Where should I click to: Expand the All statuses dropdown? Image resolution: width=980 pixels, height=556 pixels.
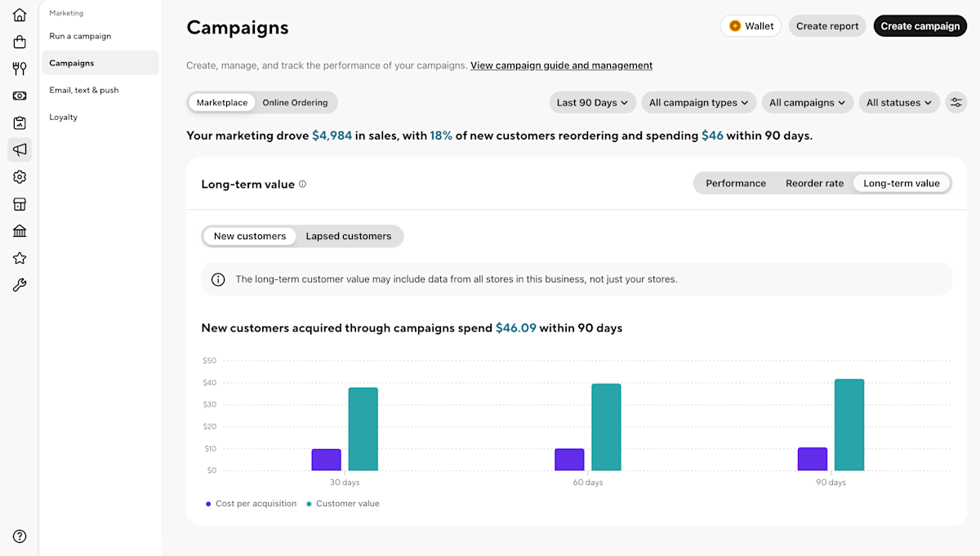899,103
